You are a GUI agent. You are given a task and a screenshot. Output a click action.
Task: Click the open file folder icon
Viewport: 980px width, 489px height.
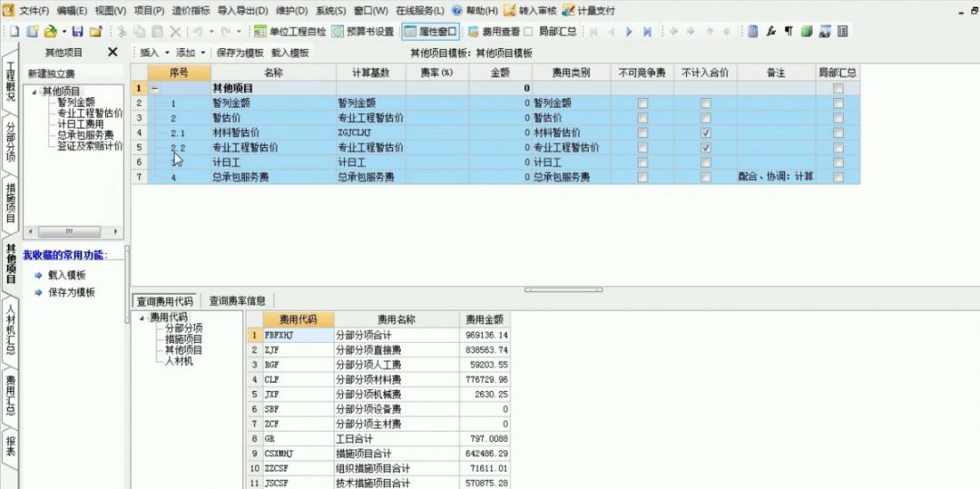51,31
